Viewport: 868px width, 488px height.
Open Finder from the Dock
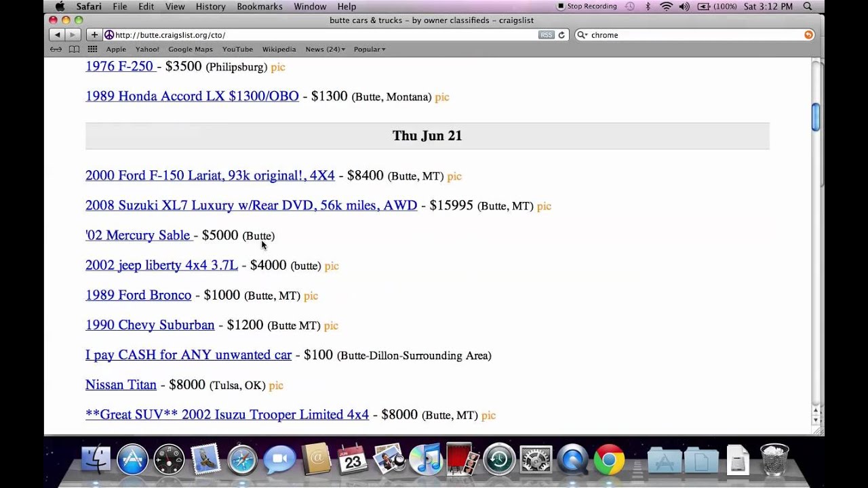[x=96, y=460]
